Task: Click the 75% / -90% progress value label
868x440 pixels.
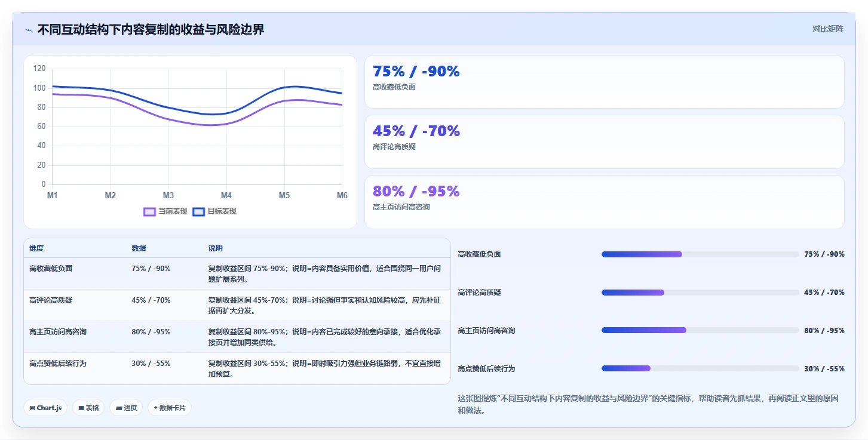Action: (x=824, y=254)
